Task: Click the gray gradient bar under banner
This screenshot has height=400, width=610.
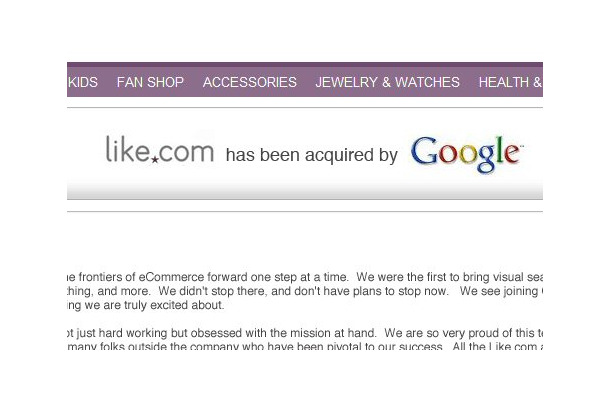Action: pos(305,191)
